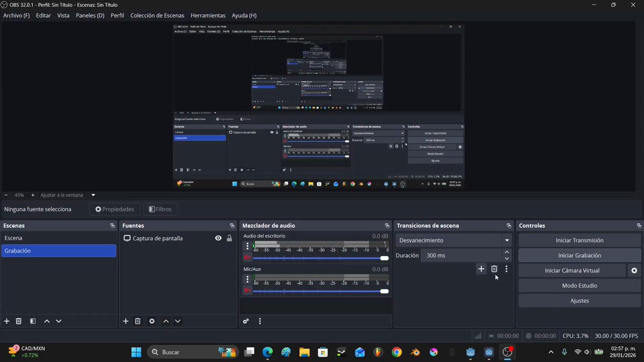Open Audio del escritorio options three-dots

(x=247, y=246)
